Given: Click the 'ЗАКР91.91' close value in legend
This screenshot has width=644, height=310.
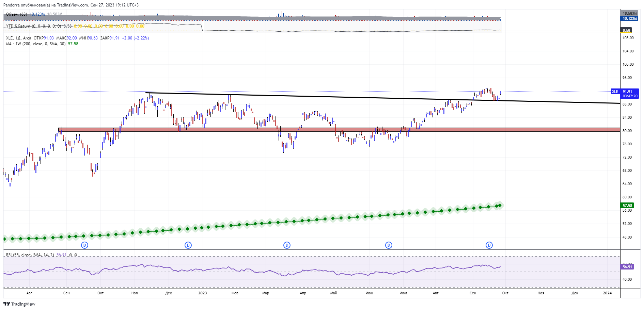Looking at the screenshot, I should (x=110, y=38).
